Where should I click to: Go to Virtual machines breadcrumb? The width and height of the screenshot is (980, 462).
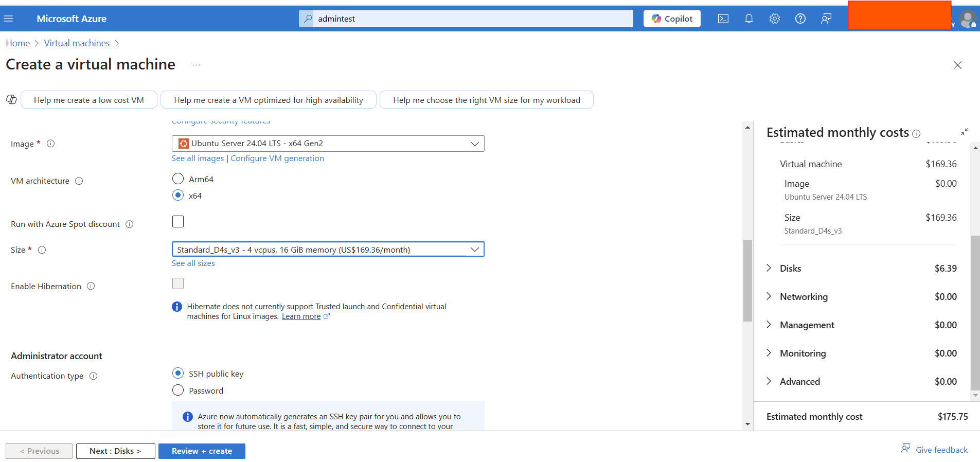point(77,43)
